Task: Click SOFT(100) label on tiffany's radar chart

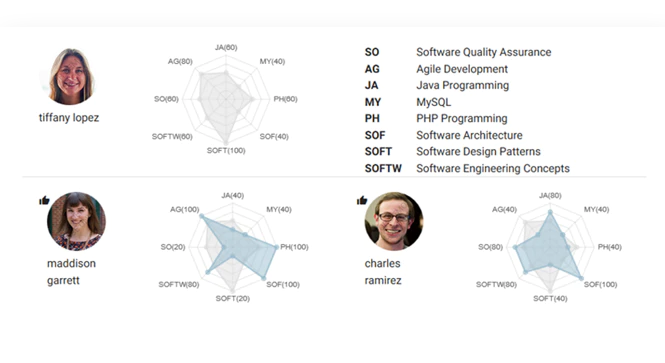Action: tap(226, 151)
